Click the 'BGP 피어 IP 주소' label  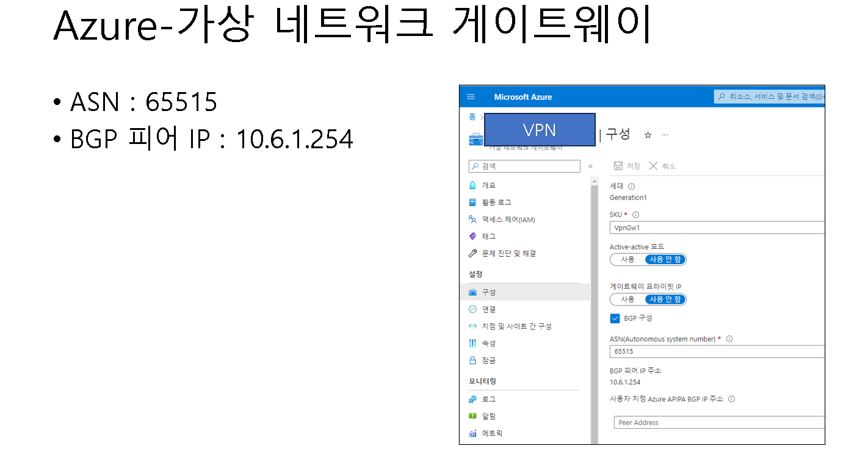635,371
